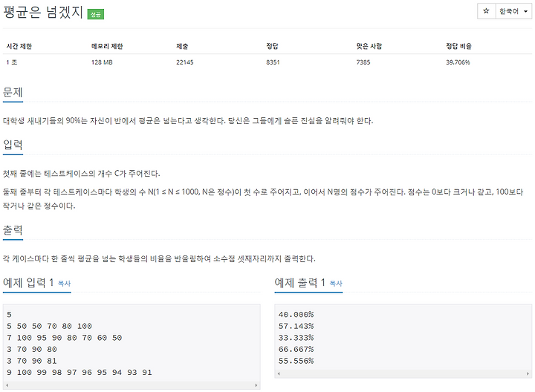
Task: Open the 한국어 language dropdown
Action: coord(513,11)
